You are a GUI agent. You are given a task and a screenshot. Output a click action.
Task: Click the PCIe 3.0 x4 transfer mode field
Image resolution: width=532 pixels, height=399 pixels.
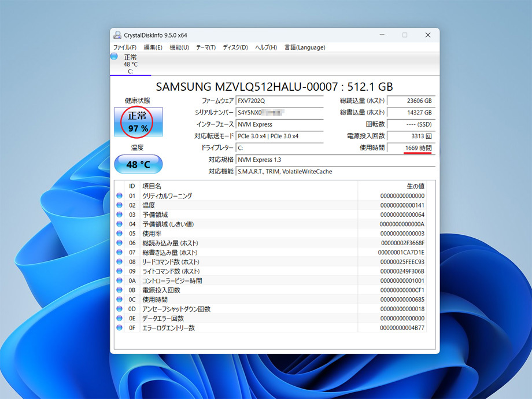279,136
